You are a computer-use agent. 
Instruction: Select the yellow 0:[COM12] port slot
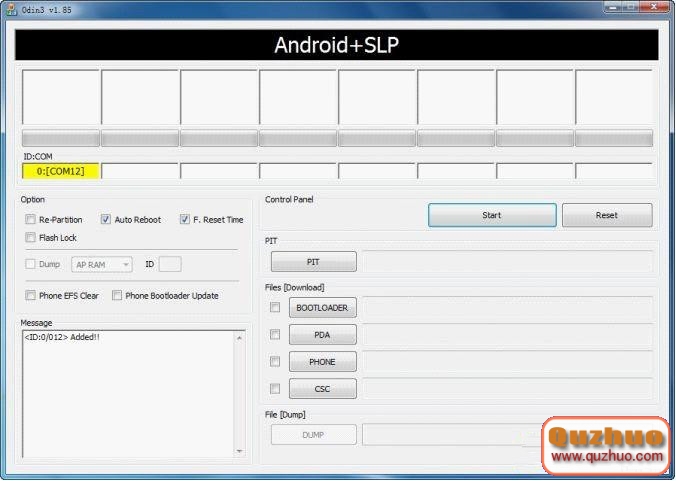click(x=61, y=171)
